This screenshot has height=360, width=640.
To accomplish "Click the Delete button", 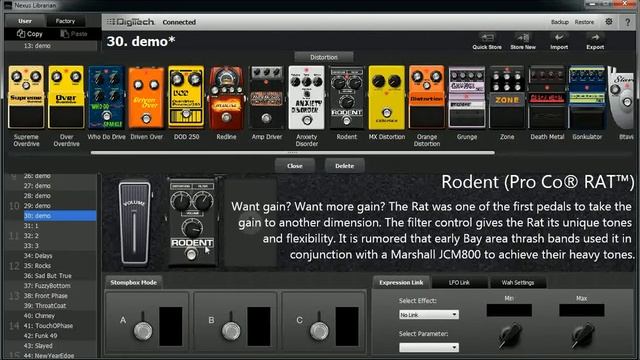I will point(344,166).
